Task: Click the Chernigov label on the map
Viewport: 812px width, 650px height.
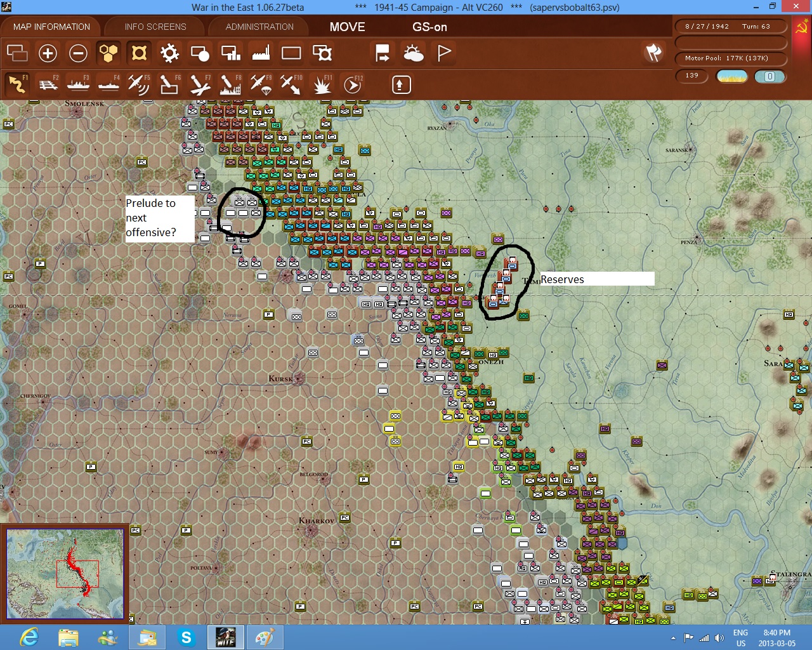Action: tap(35, 395)
